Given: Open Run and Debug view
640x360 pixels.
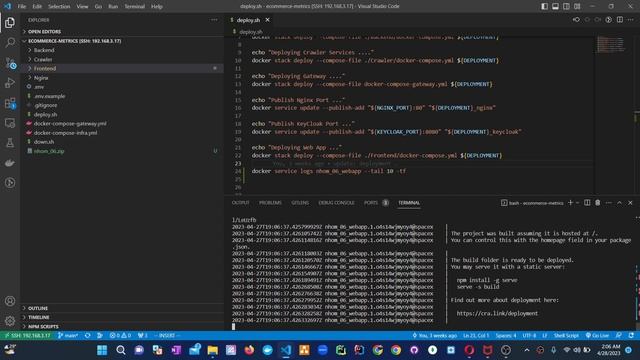Looking at the screenshot, I should click(10, 83).
